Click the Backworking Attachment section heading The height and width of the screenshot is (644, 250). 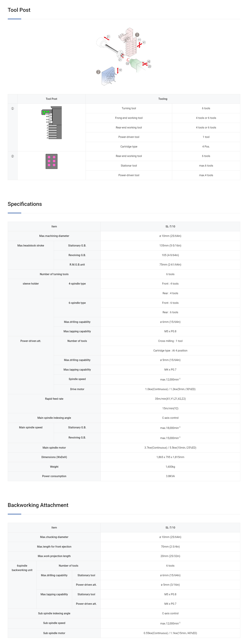coord(38,505)
